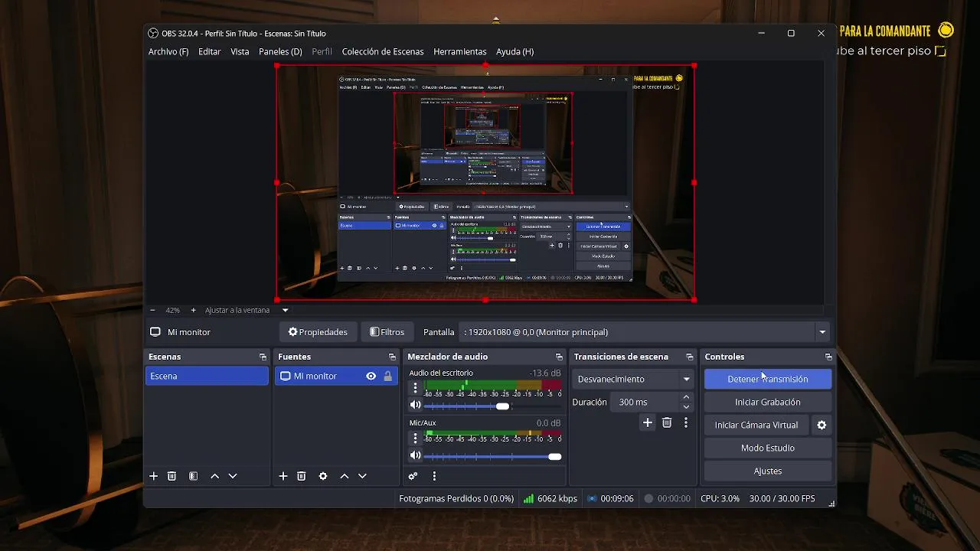Screen dimensions: 980x551
Task: Mute Audio del escritorio speaker
Action: (415, 406)
